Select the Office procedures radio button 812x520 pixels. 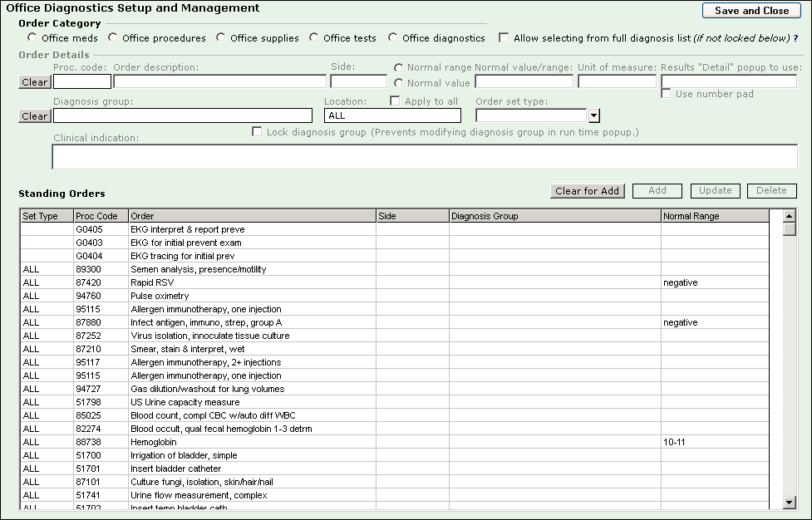point(112,37)
